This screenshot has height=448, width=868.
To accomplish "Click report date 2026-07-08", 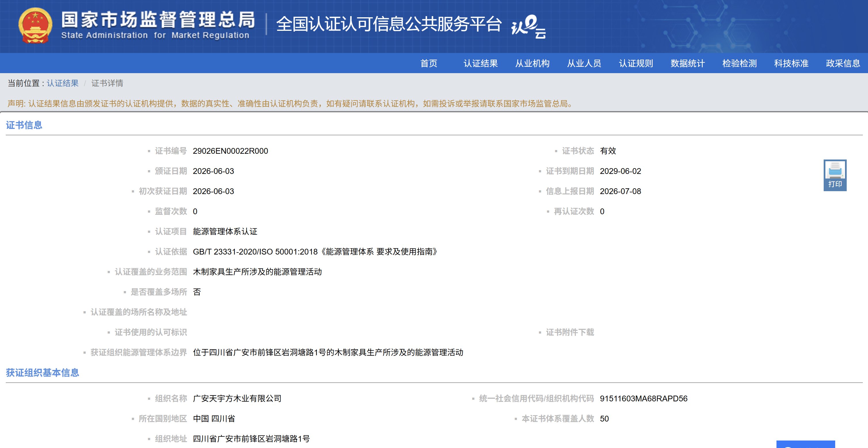I will pos(620,191).
